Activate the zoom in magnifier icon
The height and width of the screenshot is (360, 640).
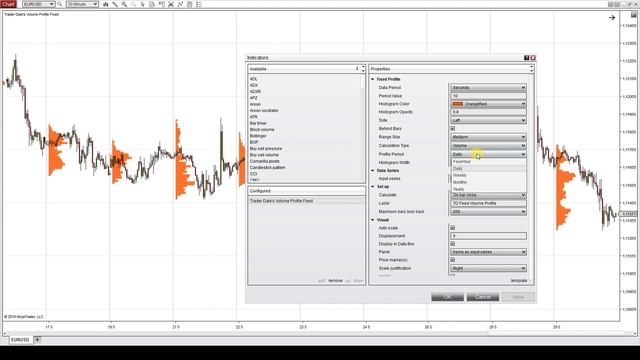[x=124, y=4]
